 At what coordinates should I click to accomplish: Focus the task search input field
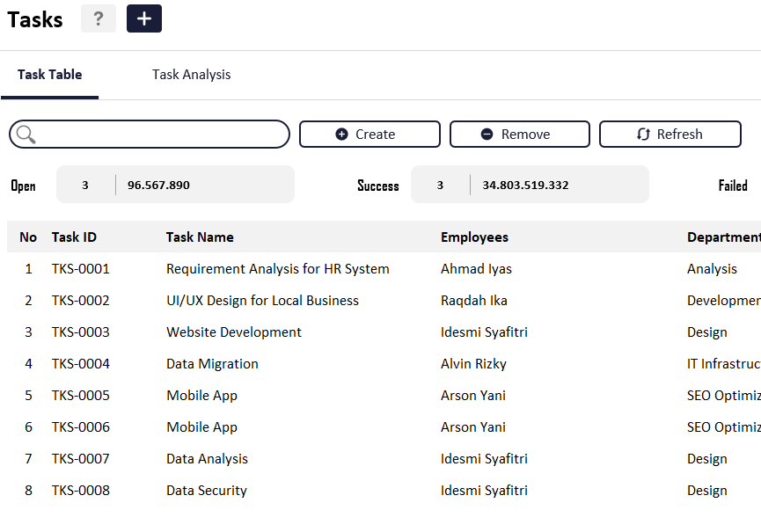tap(163, 135)
